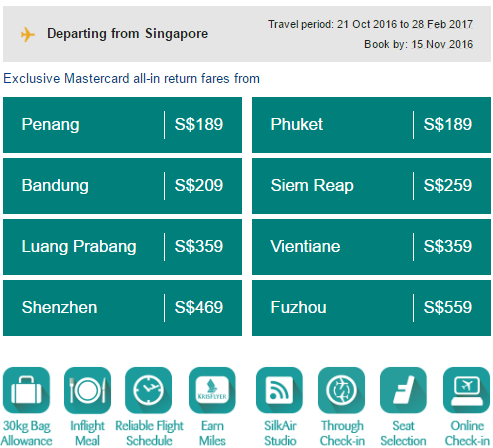Select the Inflight Meal plate icon
Viewport: 493px width, 448px height.
coord(87,390)
